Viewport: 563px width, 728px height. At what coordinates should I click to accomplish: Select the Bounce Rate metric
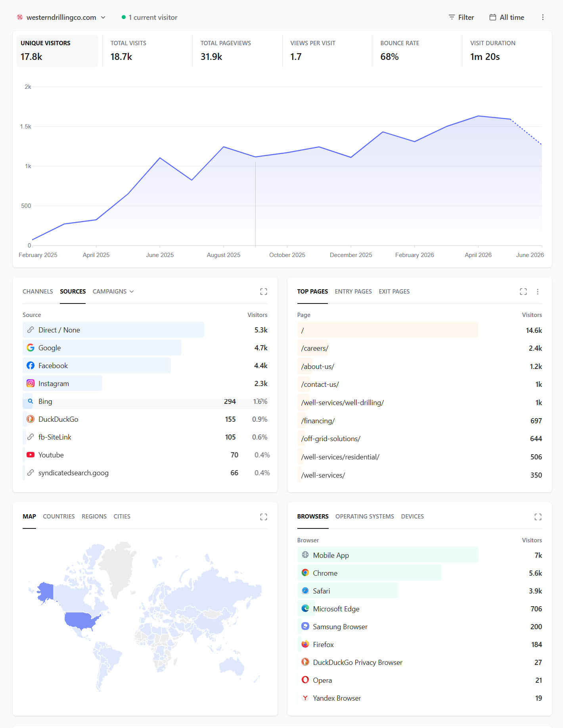tap(417, 51)
